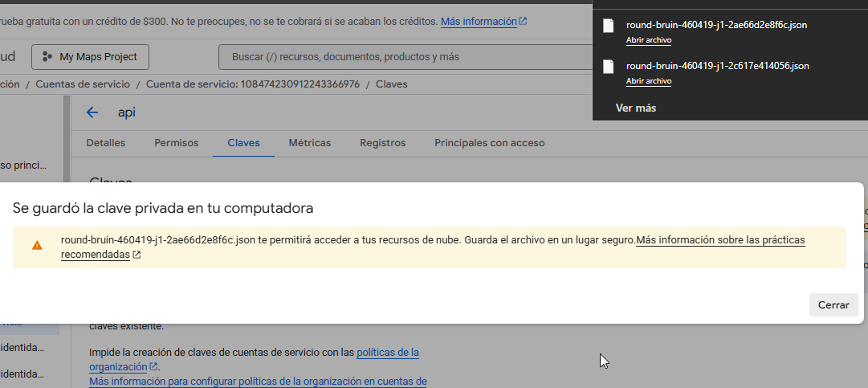The height and width of the screenshot is (388, 868).
Task: Open file round-bruin-460419-j1-2ae66d2e8f6c.json via Abrir archivo
Action: pos(648,40)
